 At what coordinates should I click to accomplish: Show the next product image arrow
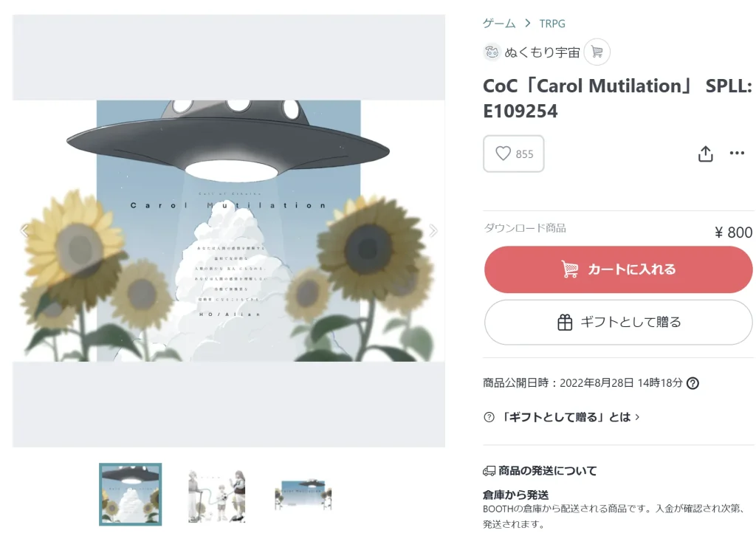click(433, 231)
